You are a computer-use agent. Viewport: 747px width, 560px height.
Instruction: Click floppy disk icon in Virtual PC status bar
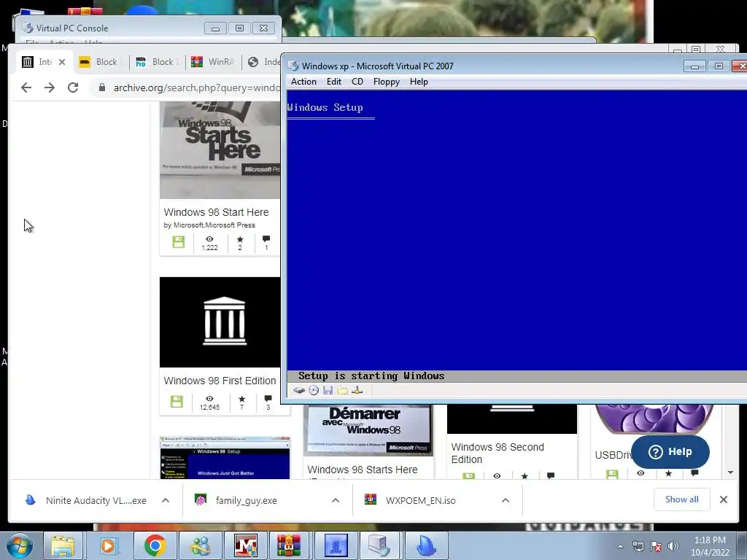coord(328,391)
